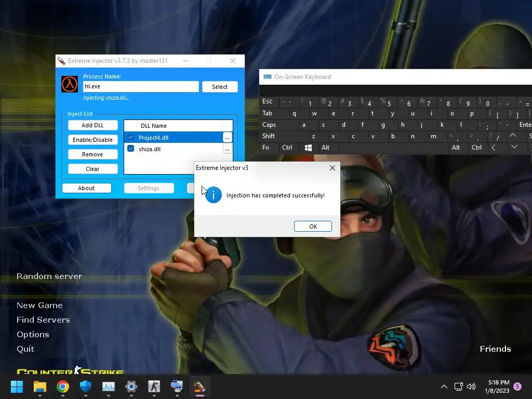
Task: Click the About button
Action: (x=87, y=188)
